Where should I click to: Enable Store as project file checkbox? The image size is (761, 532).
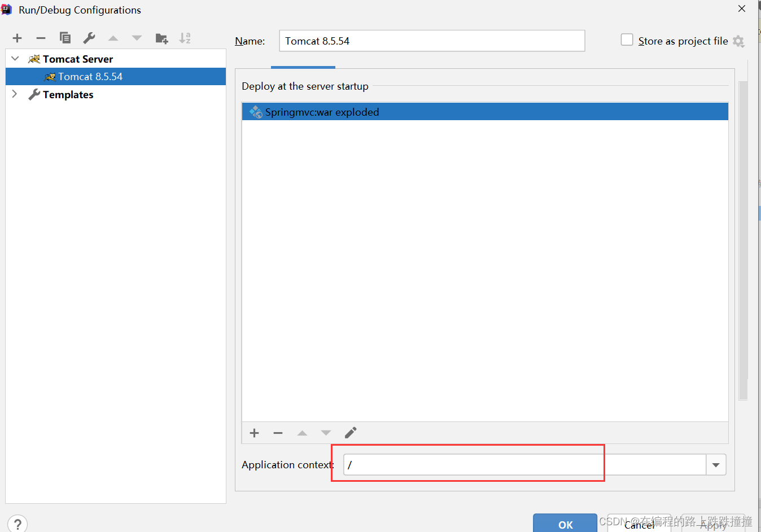coord(627,40)
